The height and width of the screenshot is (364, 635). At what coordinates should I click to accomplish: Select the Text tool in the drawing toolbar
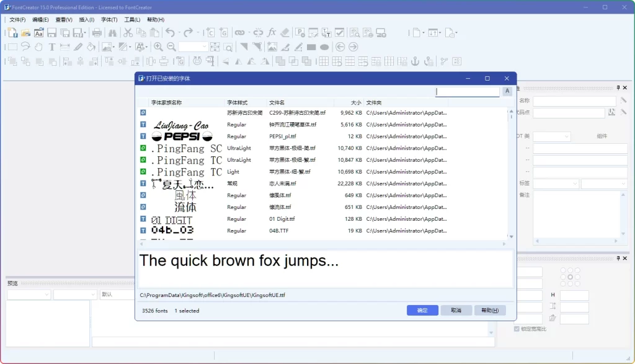coord(52,47)
